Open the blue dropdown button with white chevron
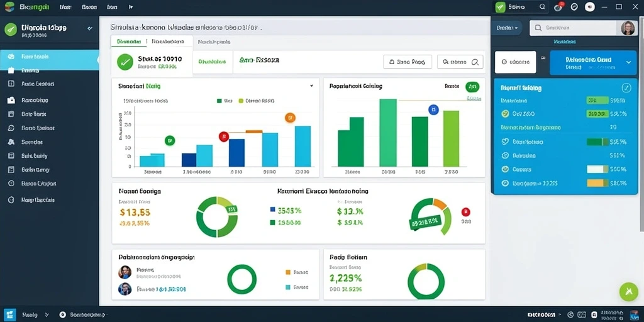This screenshot has height=322, width=644. pyautogui.click(x=592, y=62)
